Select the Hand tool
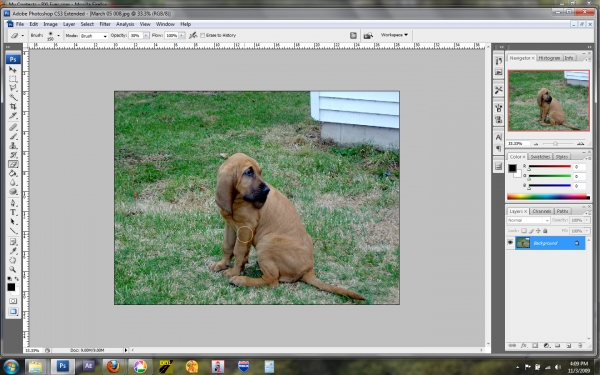 coord(13,260)
